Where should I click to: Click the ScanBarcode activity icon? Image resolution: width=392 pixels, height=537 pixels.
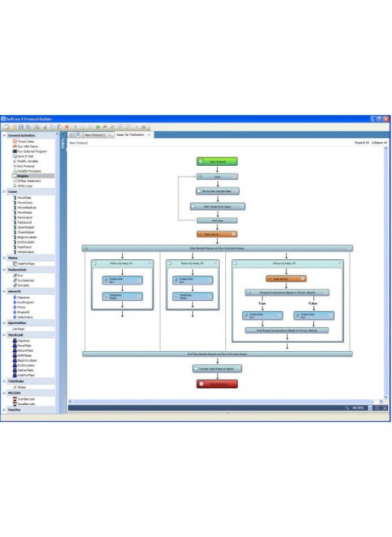[15, 399]
